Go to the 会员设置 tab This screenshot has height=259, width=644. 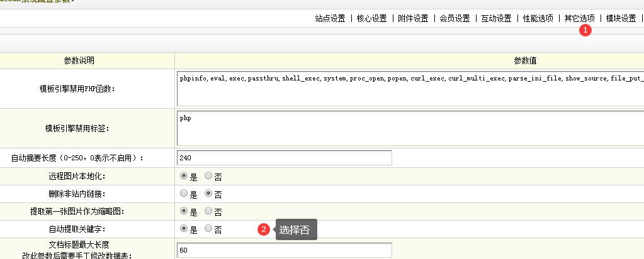click(455, 18)
